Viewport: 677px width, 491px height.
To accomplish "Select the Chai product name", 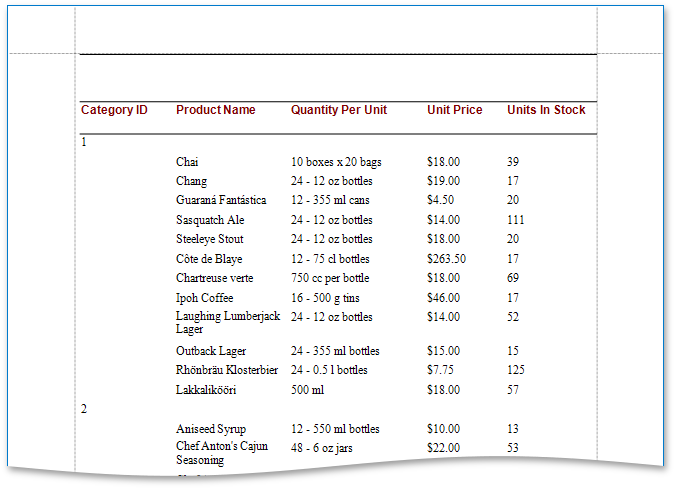I will pyautogui.click(x=188, y=162).
